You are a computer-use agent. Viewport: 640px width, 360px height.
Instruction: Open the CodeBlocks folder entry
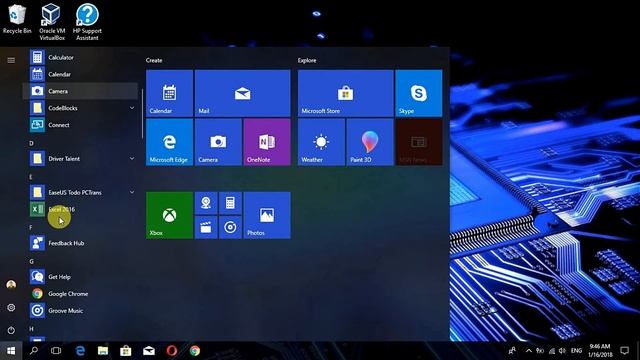point(80,108)
